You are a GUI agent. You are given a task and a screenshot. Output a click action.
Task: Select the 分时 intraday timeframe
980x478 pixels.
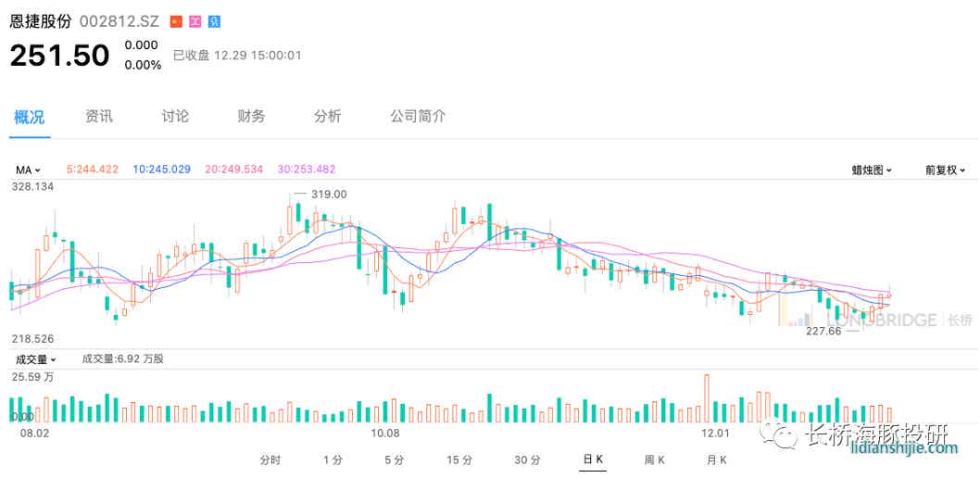[x=270, y=459]
